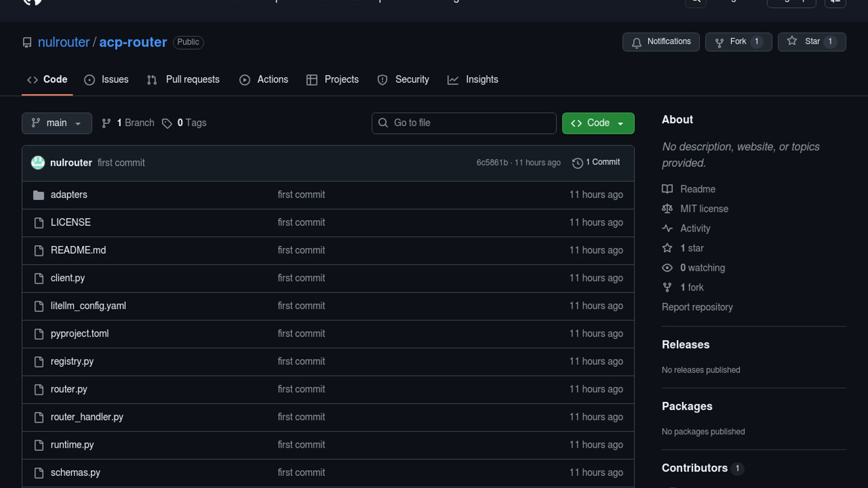Open the router_handler.py file

point(87,417)
